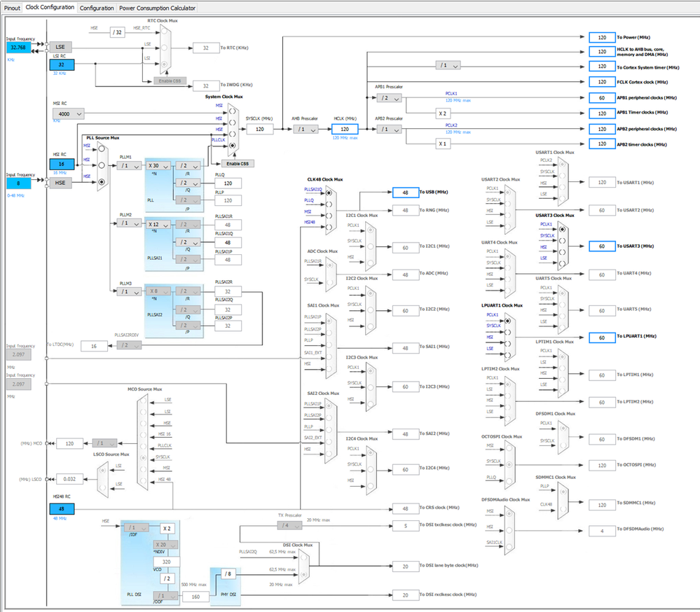This screenshot has width=700, height=612.
Task: Click FCLK Cortex clock 120 value
Action: click(602, 82)
